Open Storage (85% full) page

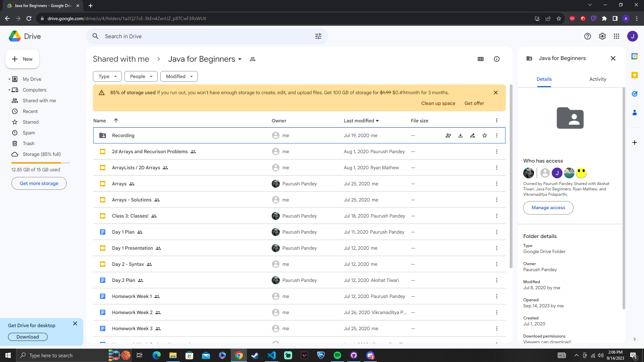coord(42,154)
